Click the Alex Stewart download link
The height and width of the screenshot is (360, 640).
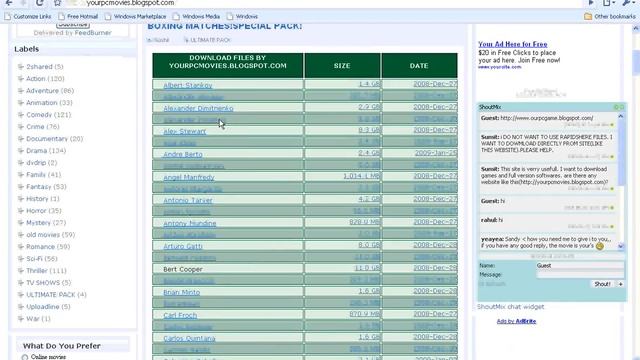[184, 131]
